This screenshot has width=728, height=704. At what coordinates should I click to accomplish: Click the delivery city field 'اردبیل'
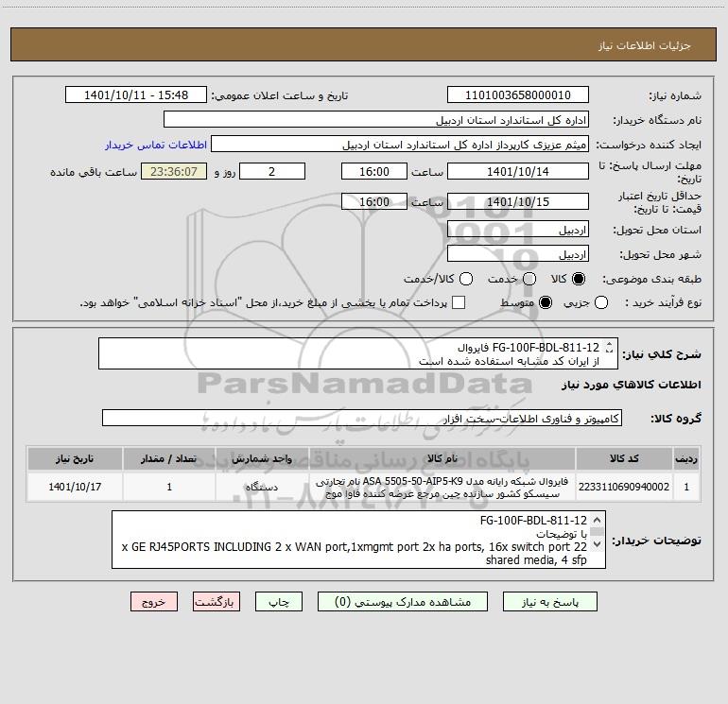point(518,254)
